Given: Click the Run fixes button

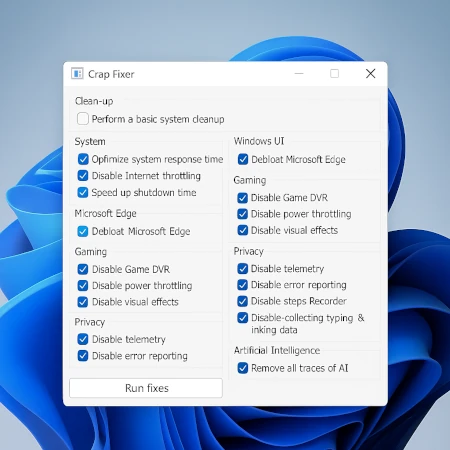Looking at the screenshot, I should click(146, 388).
